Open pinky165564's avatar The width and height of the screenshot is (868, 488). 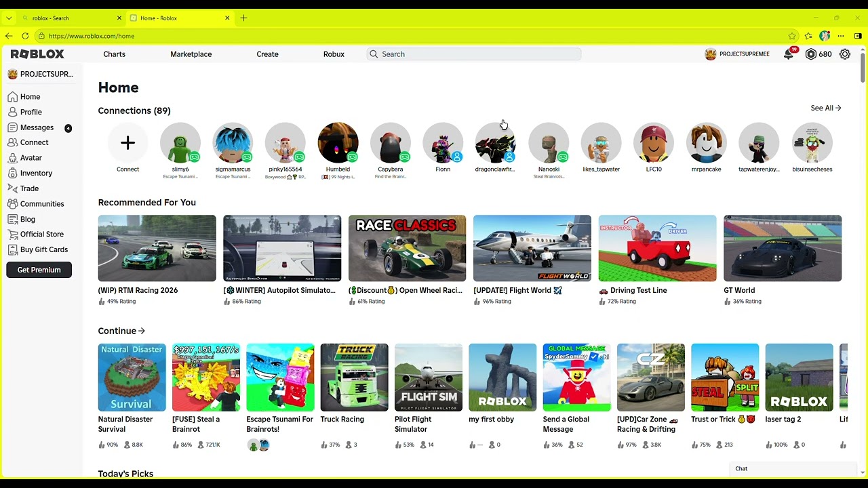pyautogui.click(x=285, y=143)
